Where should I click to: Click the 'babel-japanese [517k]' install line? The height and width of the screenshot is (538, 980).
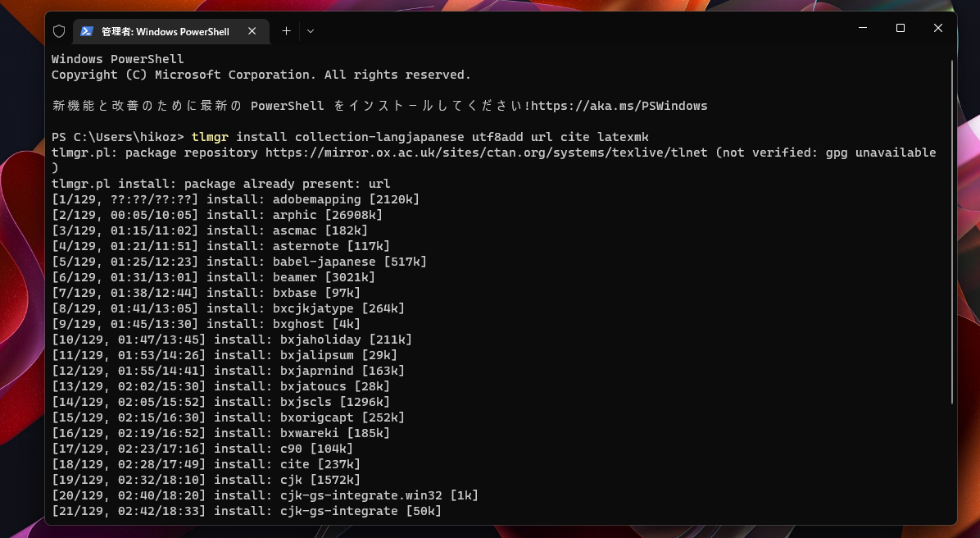pos(239,262)
